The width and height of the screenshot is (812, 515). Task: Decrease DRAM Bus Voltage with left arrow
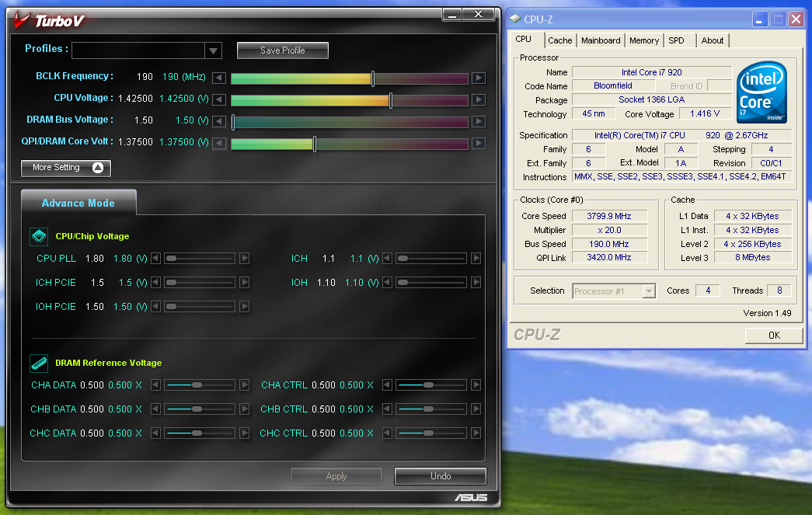219,121
